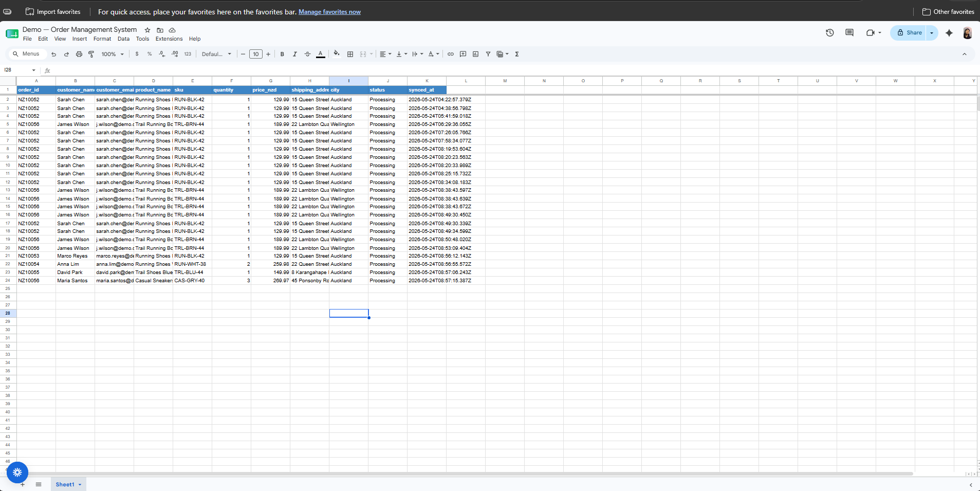Click the font size input field

pyautogui.click(x=256, y=54)
